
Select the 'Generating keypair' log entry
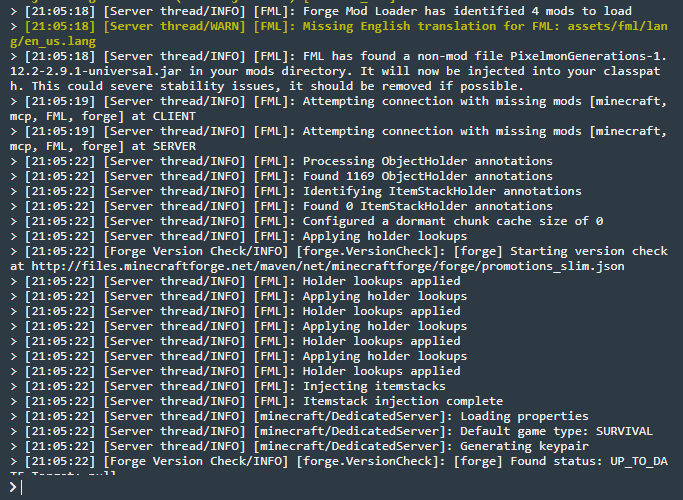click(x=299, y=446)
